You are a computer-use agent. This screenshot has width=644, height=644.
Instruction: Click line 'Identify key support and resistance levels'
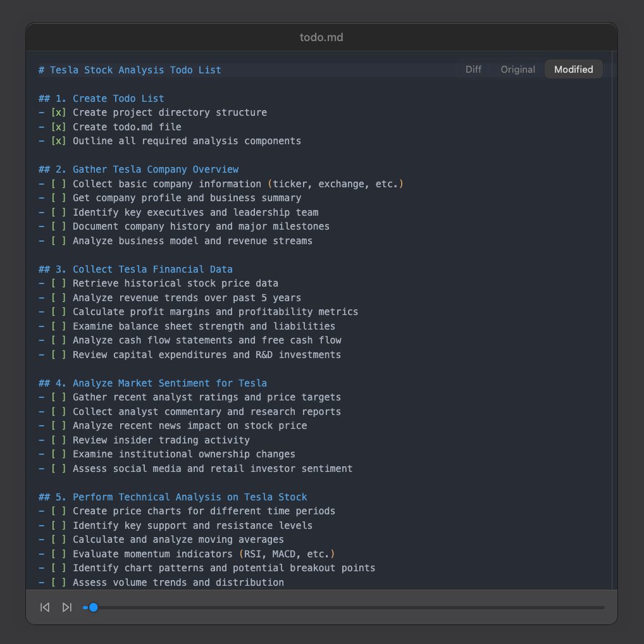(175, 525)
